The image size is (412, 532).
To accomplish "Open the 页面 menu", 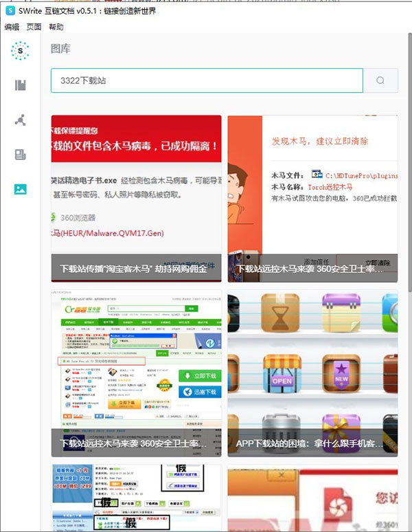I will (34, 27).
